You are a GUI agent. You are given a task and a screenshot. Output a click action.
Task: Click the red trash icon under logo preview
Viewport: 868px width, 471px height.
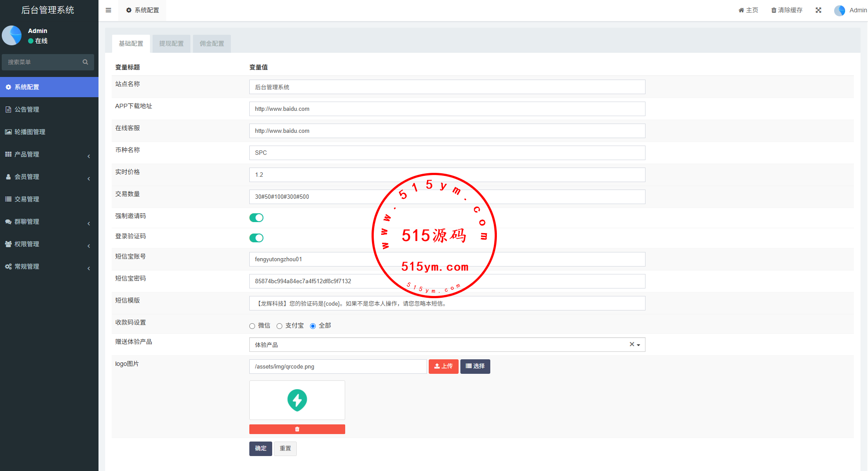click(297, 429)
